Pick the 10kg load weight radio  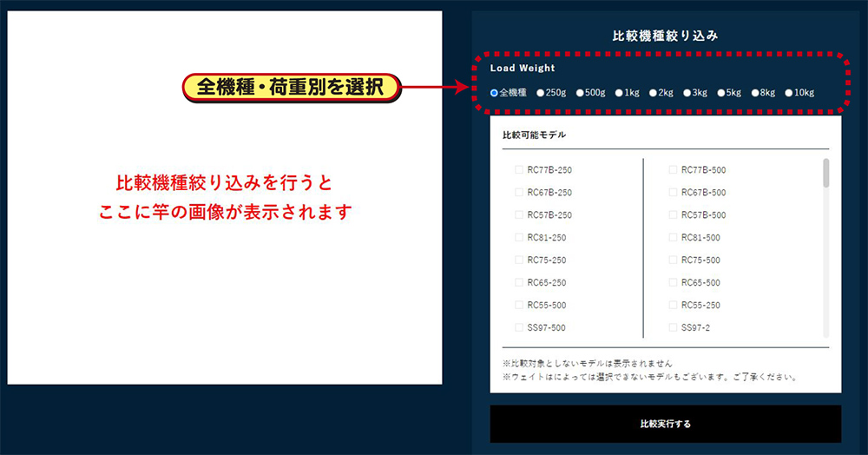coord(789,93)
